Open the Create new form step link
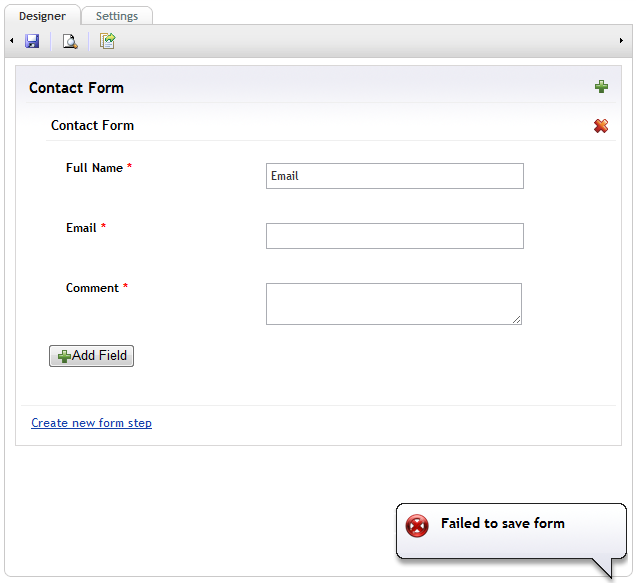637x586 pixels. (91, 423)
